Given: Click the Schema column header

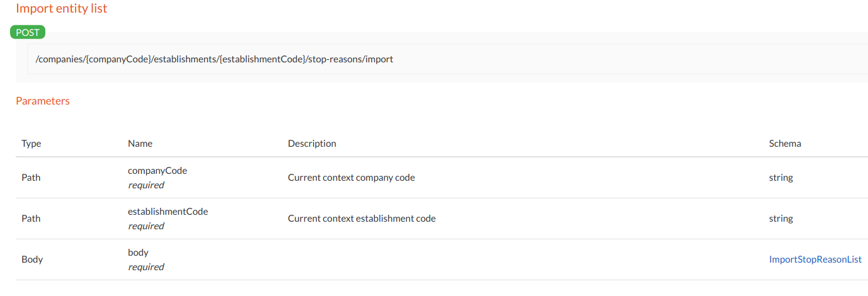Looking at the screenshot, I should click(x=785, y=144).
